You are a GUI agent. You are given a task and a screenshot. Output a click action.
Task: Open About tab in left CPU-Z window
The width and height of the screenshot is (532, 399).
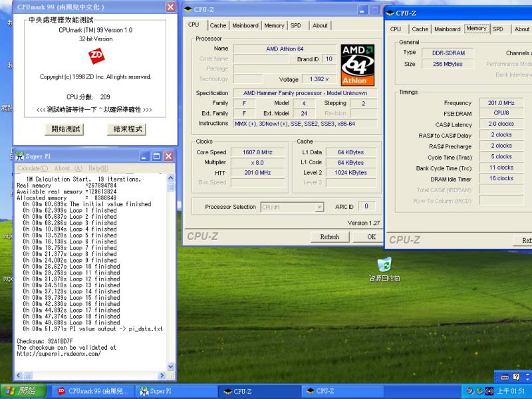(x=320, y=25)
